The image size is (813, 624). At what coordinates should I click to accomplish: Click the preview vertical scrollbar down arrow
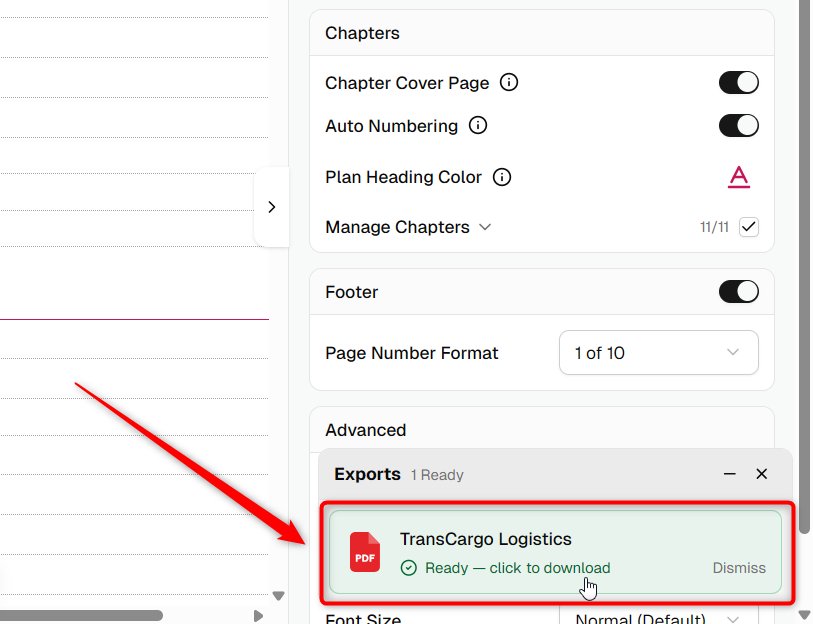[x=278, y=596]
